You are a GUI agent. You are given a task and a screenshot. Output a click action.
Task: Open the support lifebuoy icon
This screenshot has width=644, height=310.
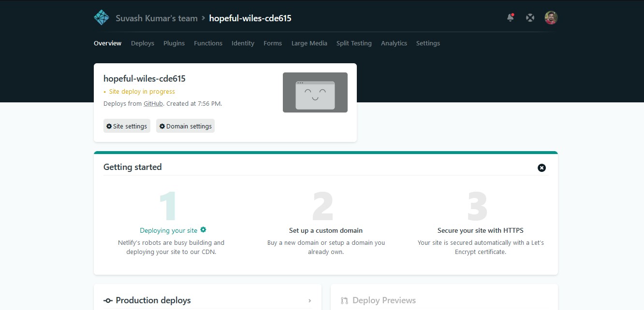[530, 18]
